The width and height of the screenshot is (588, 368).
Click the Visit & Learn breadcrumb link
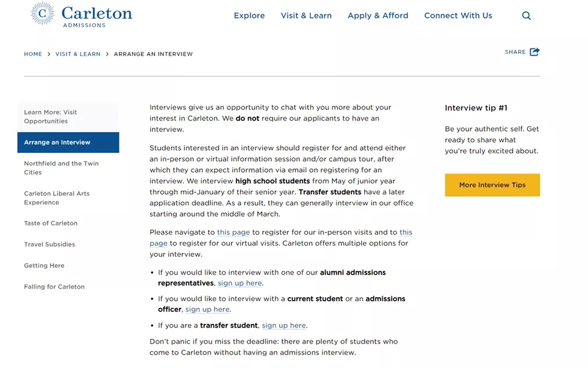coord(78,54)
